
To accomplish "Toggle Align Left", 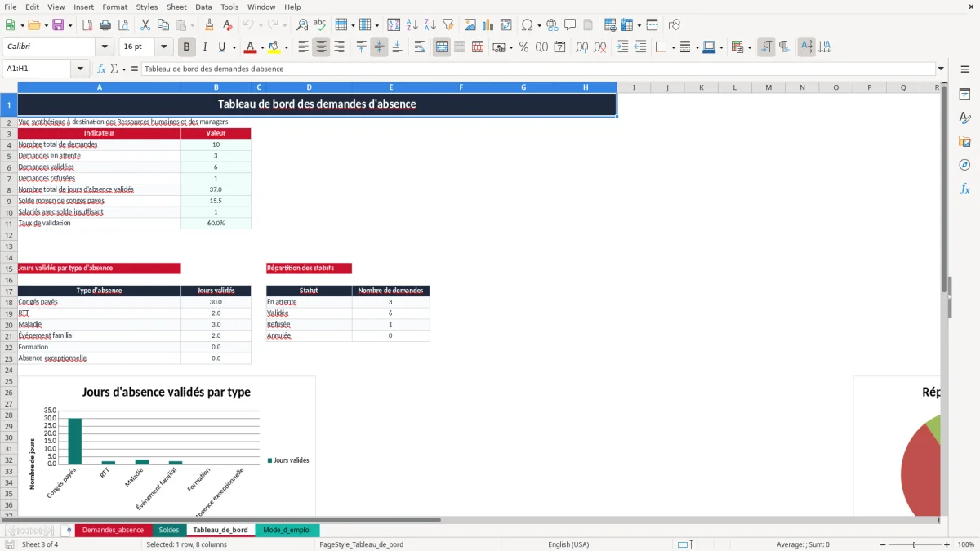I will (x=303, y=47).
